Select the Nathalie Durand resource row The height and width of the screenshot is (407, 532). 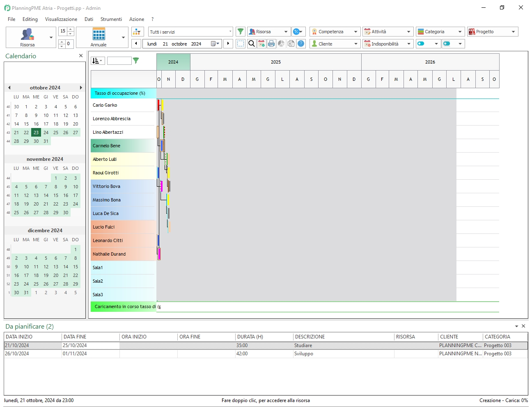coord(123,254)
